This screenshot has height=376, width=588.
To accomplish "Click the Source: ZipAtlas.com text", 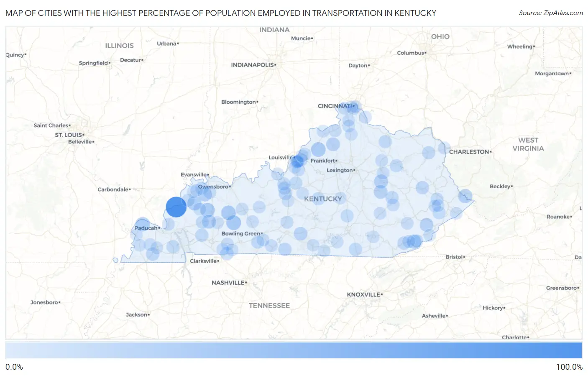I will [x=551, y=13].
